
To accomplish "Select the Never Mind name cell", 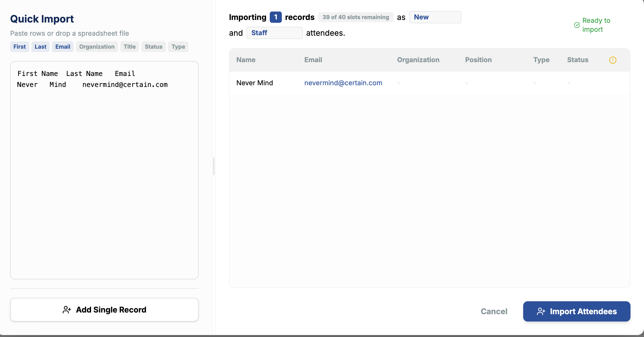I will coord(255,83).
